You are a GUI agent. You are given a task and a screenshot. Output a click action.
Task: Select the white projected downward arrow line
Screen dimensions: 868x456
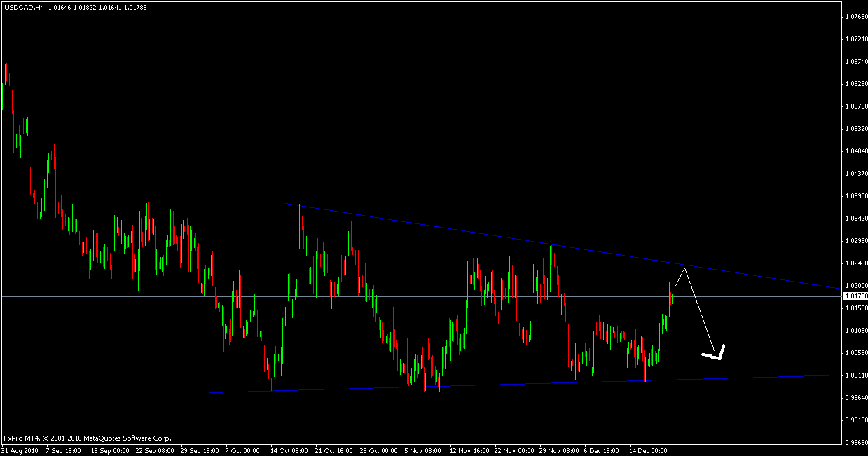(699, 308)
